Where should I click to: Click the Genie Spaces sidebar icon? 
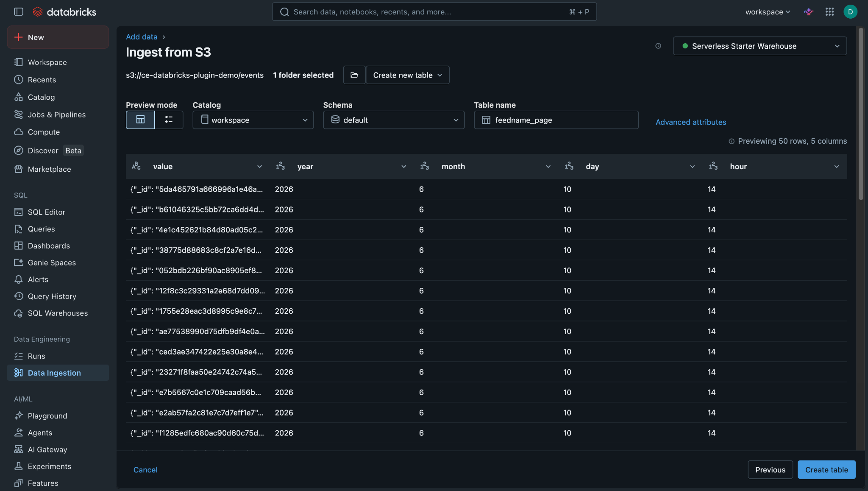[x=18, y=262]
